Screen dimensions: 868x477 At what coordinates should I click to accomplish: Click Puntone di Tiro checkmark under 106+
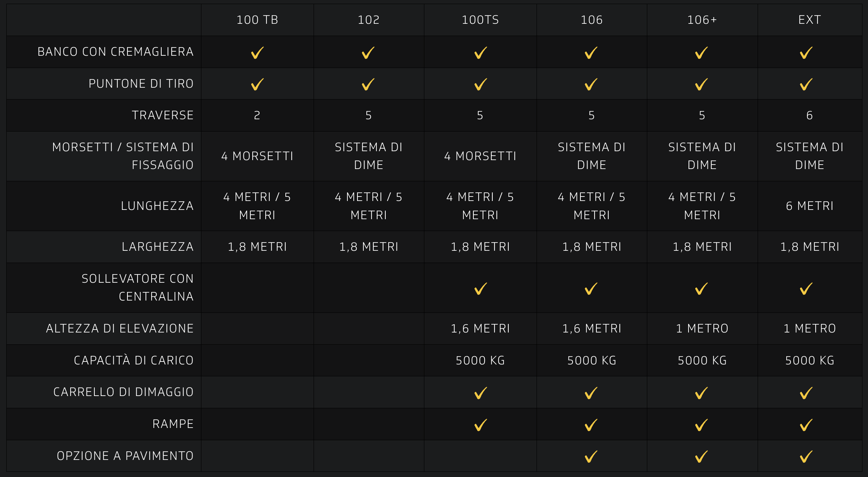click(702, 84)
